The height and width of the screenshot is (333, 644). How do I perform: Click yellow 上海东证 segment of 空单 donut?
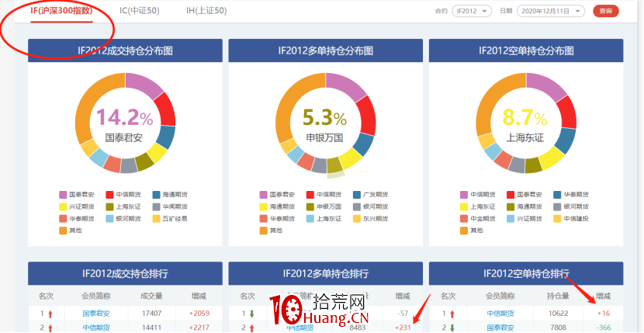tap(552, 158)
